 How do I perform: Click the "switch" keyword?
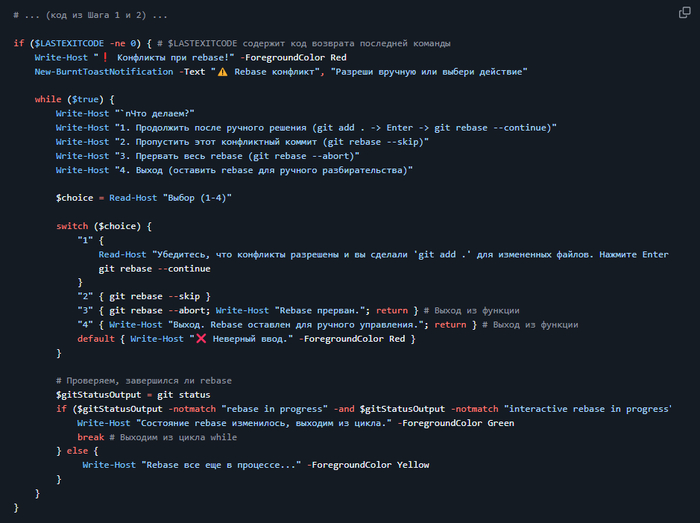point(72,226)
